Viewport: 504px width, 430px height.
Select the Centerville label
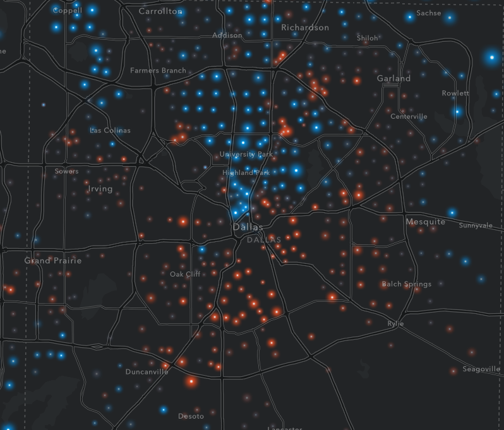(x=409, y=116)
